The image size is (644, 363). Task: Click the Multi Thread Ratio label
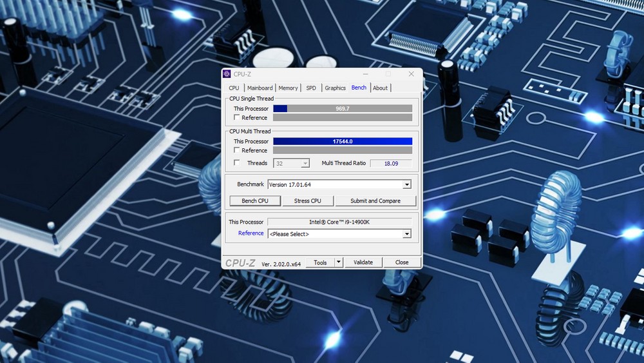pyautogui.click(x=343, y=163)
